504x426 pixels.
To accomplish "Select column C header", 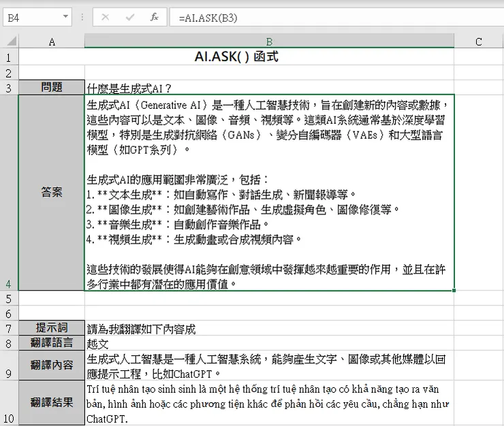I will click(479, 42).
